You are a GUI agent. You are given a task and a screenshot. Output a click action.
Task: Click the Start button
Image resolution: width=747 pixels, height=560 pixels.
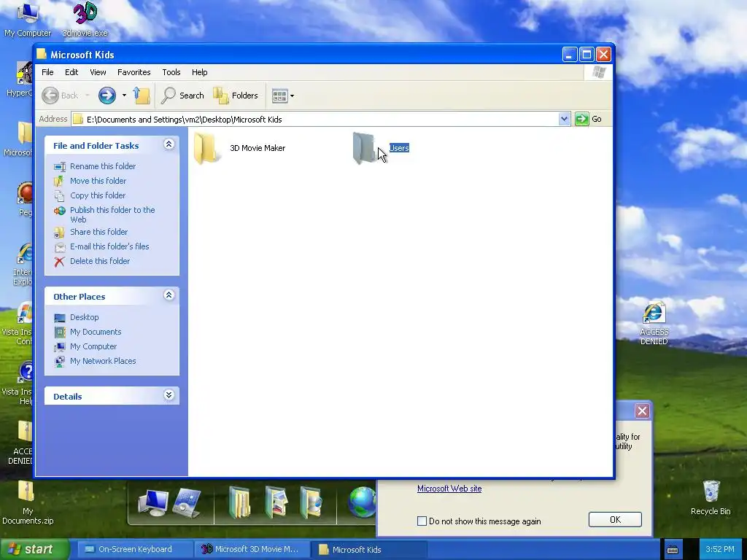(34, 549)
